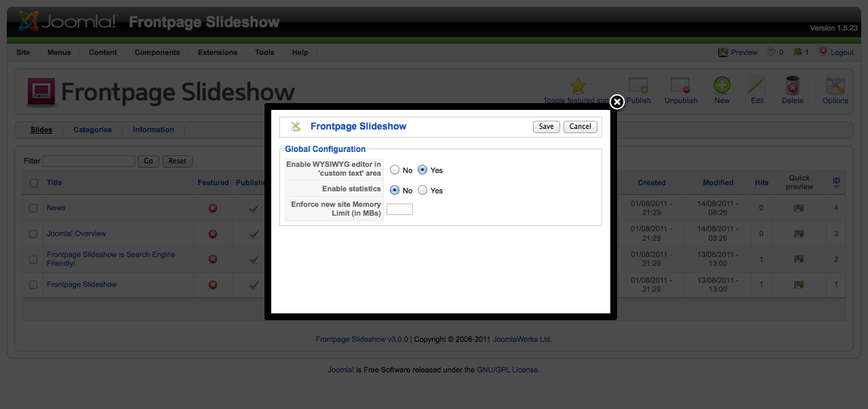Click the New slide toolbar icon
Viewport: 868px width, 409px height.
[722, 85]
